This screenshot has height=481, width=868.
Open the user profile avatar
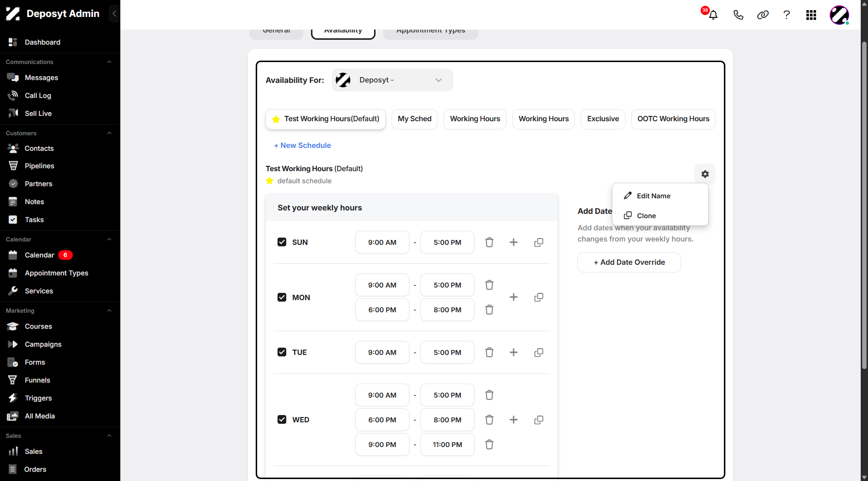[x=839, y=15]
